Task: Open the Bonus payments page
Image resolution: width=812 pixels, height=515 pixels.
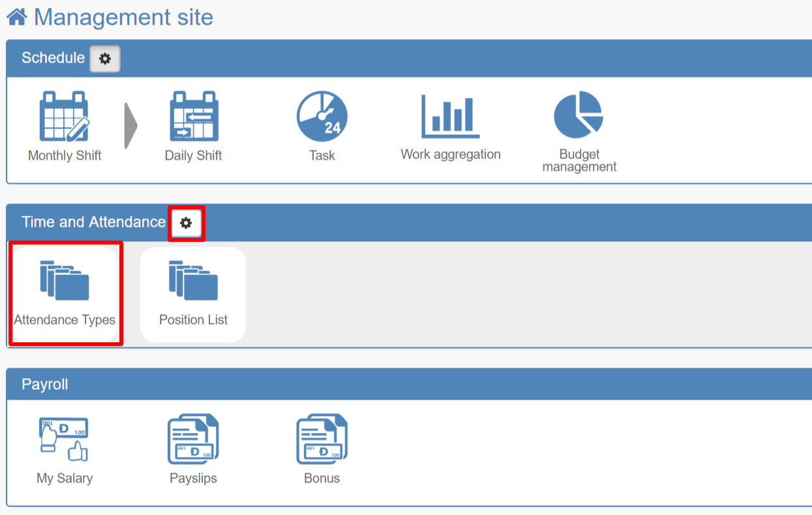Action: pos(321,438)
